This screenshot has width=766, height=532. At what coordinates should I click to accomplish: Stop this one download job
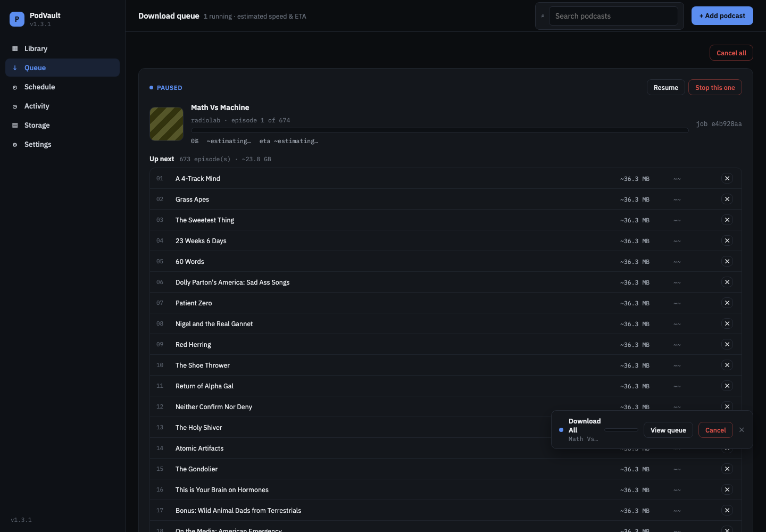coord(715,87)
